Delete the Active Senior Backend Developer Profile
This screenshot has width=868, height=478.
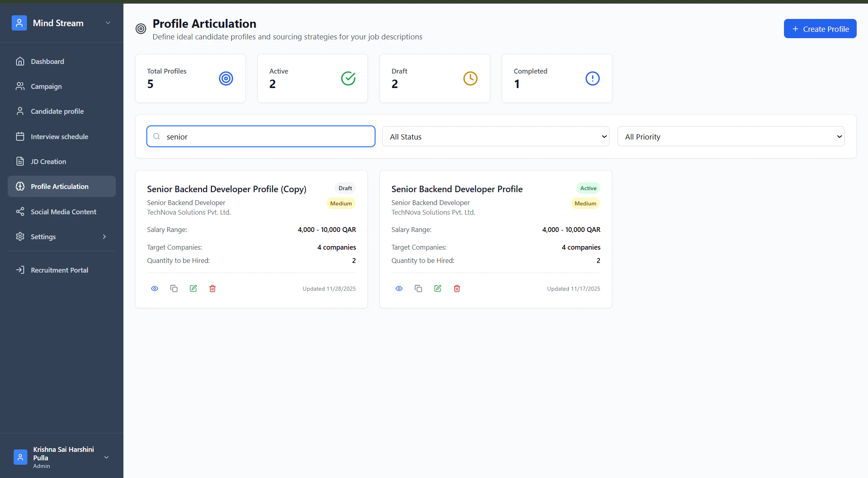click(x=457, y=289)
